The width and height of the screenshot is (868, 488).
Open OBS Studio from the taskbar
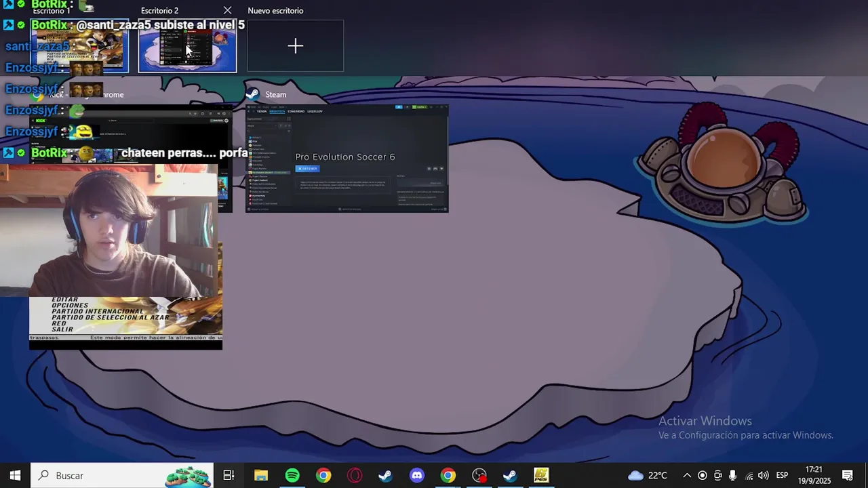(479, 475)
